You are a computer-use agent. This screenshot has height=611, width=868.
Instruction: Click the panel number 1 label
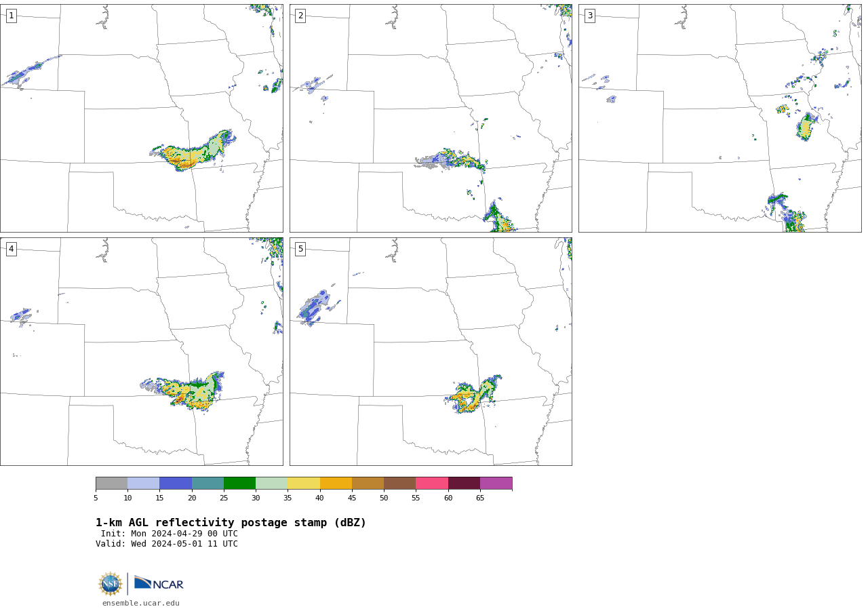(x=11, y=16)
